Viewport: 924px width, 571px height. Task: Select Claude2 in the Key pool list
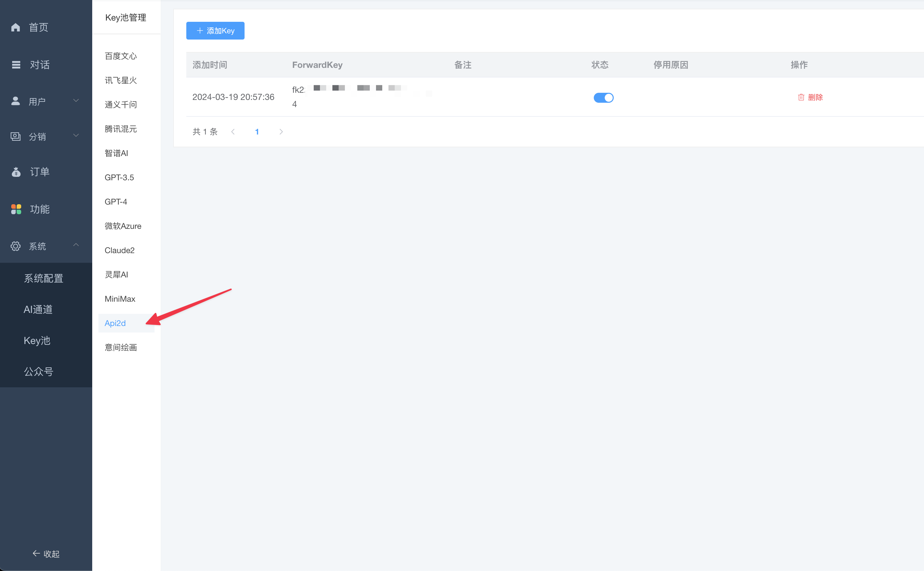click(119, 250)
